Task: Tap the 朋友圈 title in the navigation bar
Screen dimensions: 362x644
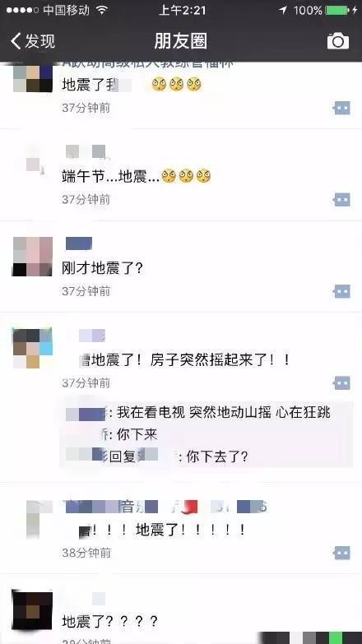Action: pos(181,41)
